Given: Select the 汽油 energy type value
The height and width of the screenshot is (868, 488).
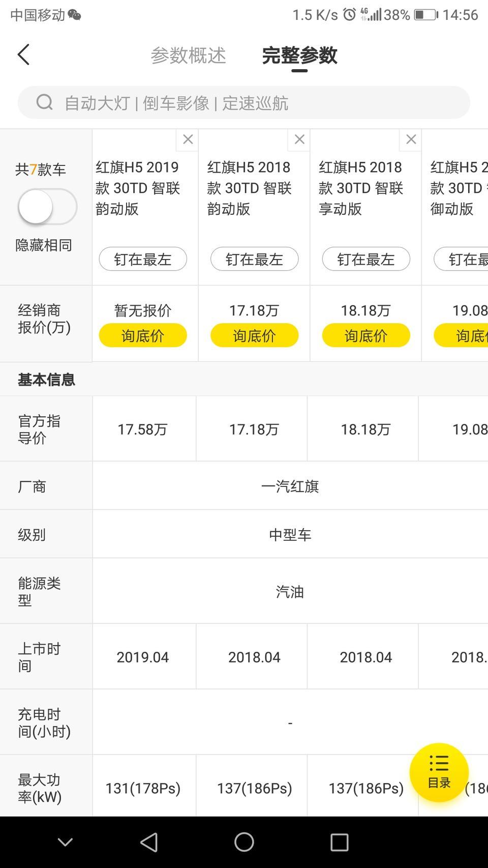Looking at the screenshot, I should click(x=290, y=592).
